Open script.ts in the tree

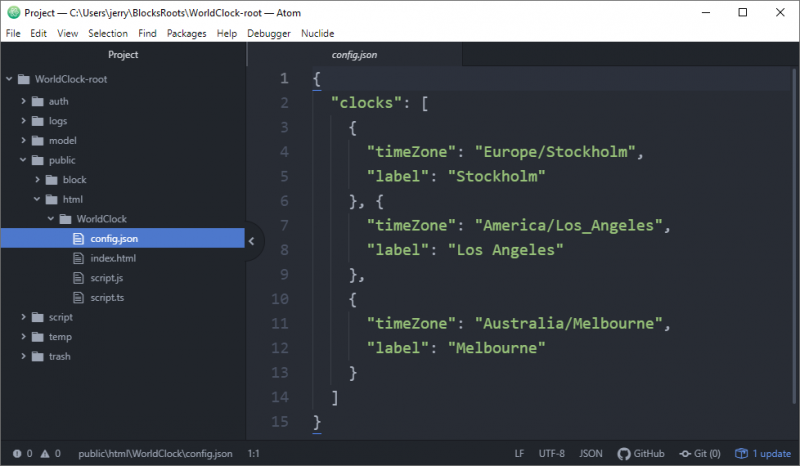(x=107, y=298)
